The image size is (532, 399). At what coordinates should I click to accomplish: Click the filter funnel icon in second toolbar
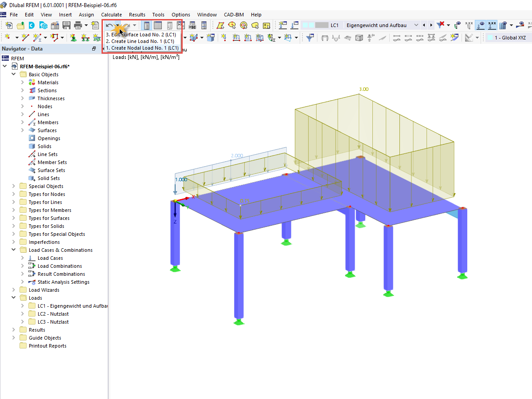coord(310,38)
